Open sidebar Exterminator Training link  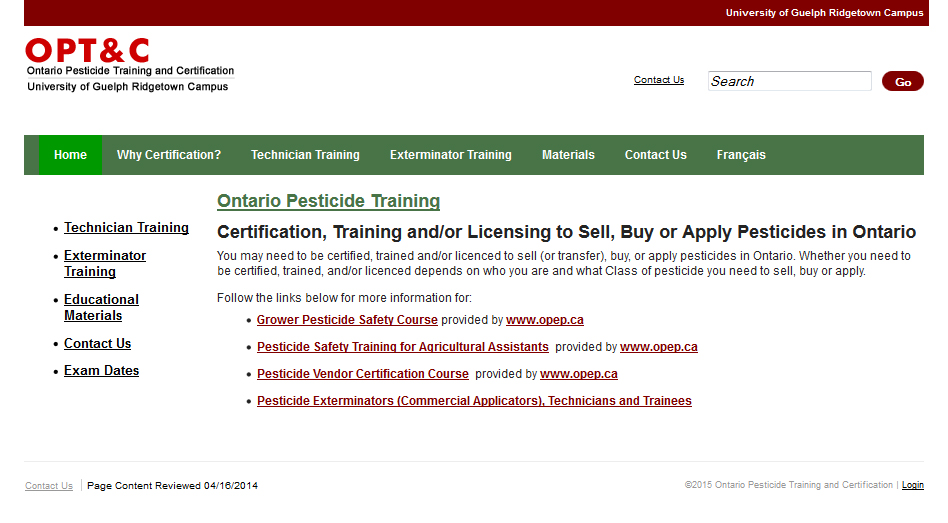point(105,264)
